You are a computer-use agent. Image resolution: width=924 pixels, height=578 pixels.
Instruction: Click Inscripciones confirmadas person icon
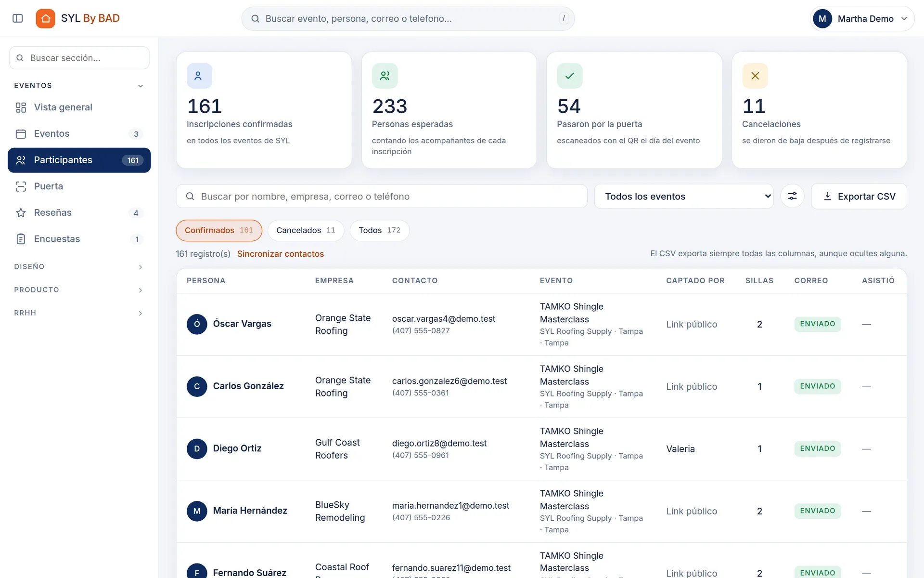pyautogui.click(x=199, y=76)
